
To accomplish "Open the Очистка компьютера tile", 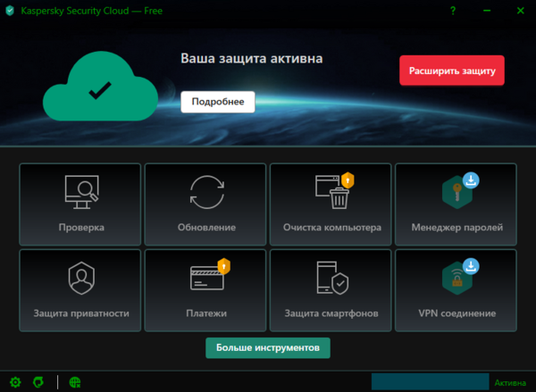I will (x=331, y=204).
